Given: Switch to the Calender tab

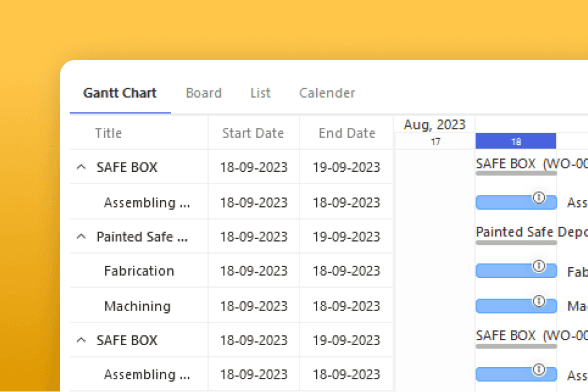Looking at the screenshot, I should tap(327, 93).
